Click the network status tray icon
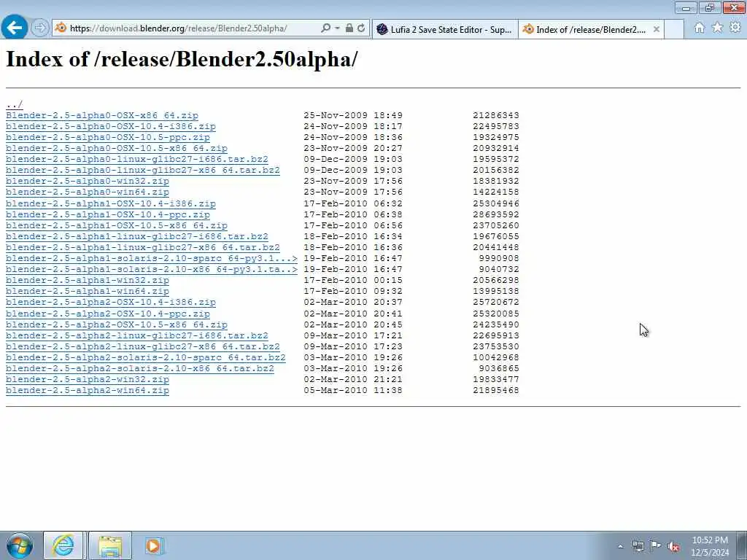The image size is (747, 560). (638, 546)
